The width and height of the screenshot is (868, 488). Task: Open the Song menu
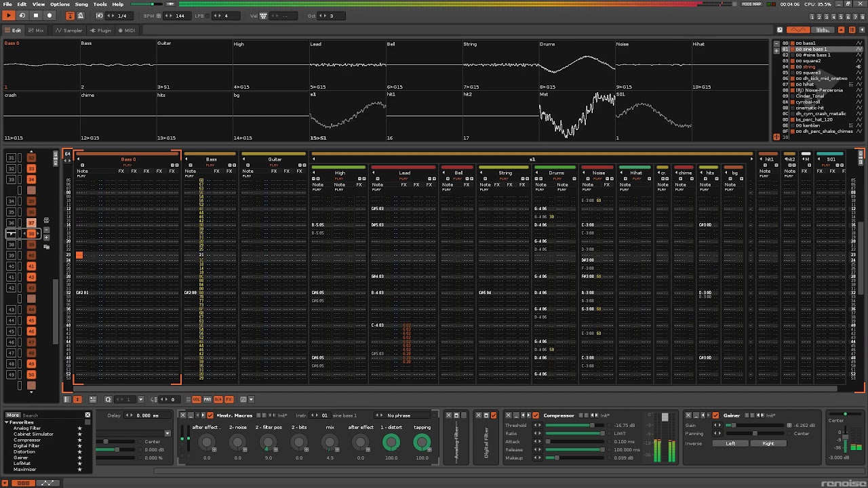click(81, 4)
